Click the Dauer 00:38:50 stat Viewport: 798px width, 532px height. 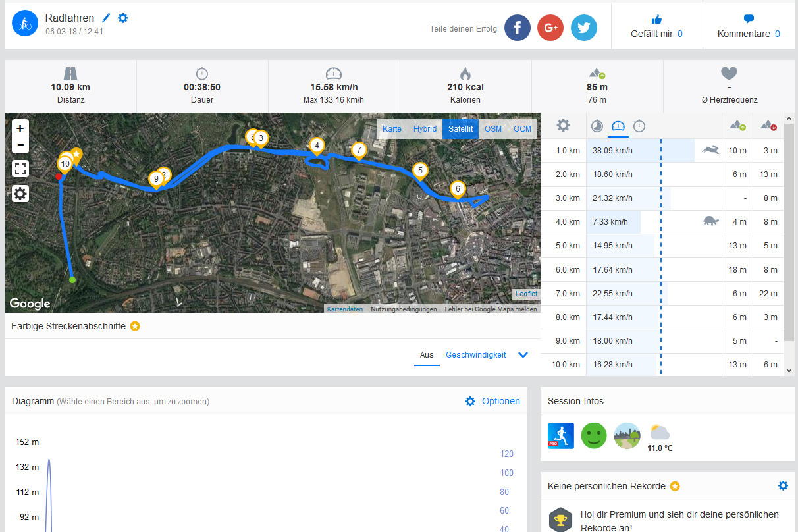coord(202,86)
